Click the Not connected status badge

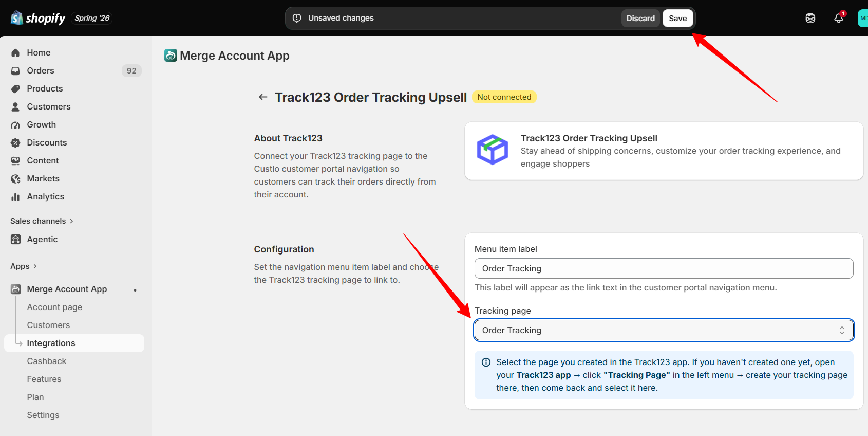tap(504, 97)
